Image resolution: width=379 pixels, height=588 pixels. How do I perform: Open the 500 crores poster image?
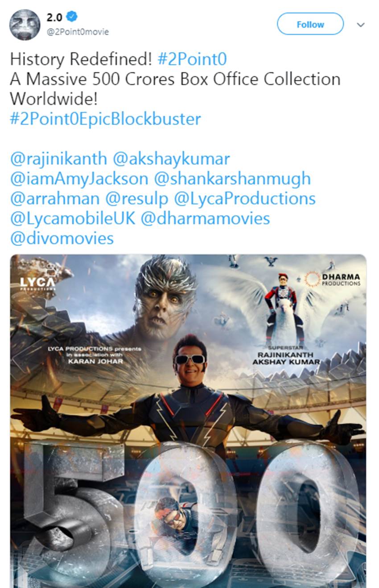tap(188, 421)
